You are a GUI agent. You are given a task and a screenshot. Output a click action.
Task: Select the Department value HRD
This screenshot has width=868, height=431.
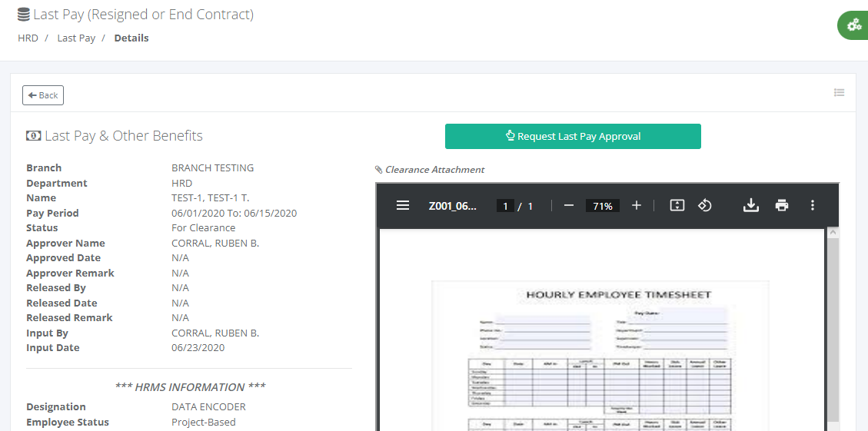click(181, 183)
